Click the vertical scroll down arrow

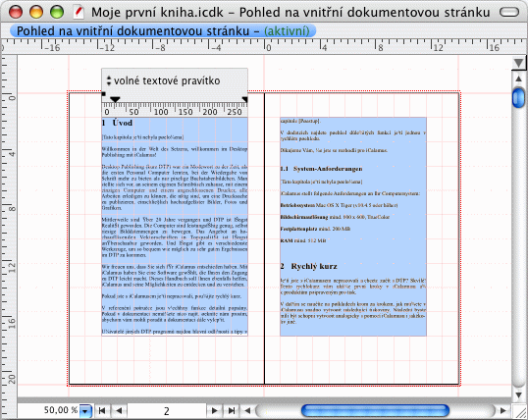tap(518, 394)
